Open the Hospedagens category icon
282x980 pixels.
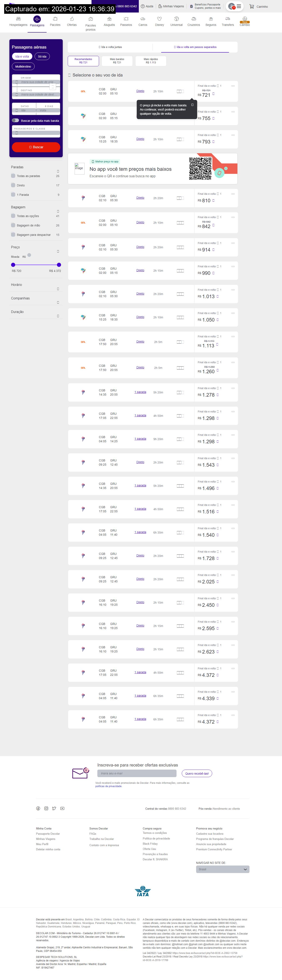18,19
